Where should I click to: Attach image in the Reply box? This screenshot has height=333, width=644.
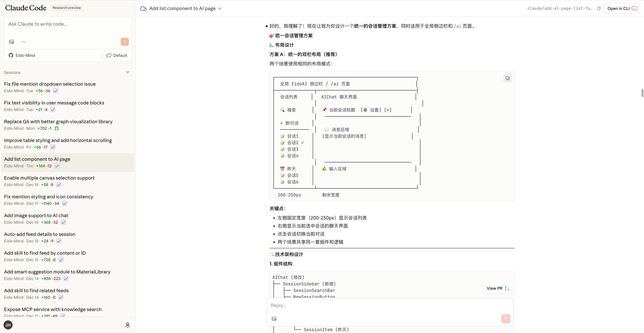[274, 319]
